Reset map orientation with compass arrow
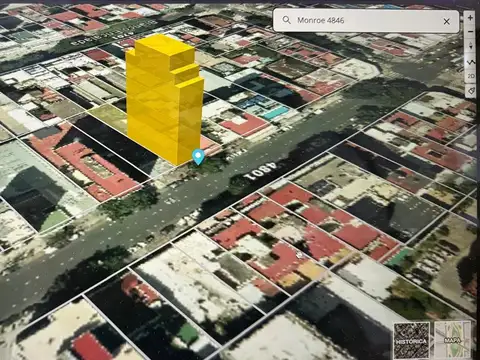 coord(470,46)
